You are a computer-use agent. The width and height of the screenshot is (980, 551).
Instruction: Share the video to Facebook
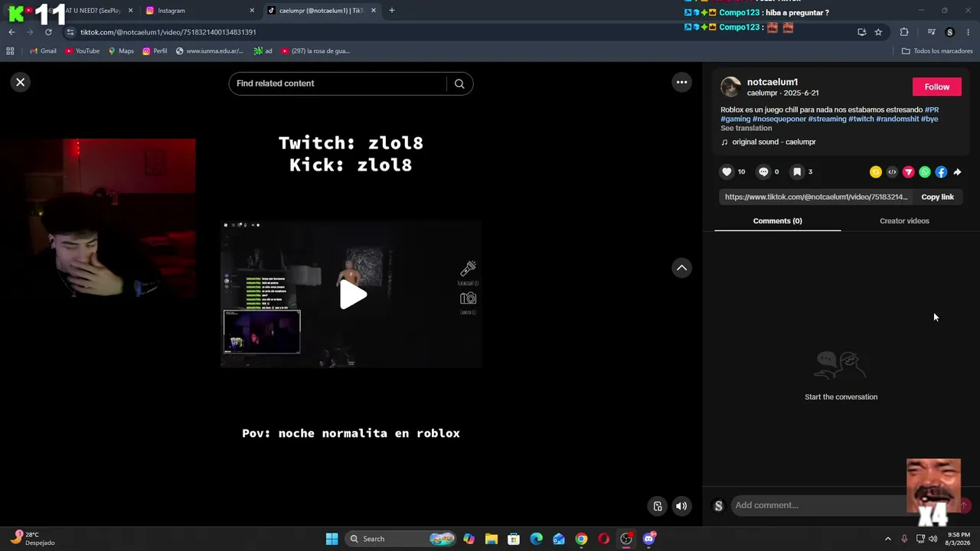click(941, 172)
